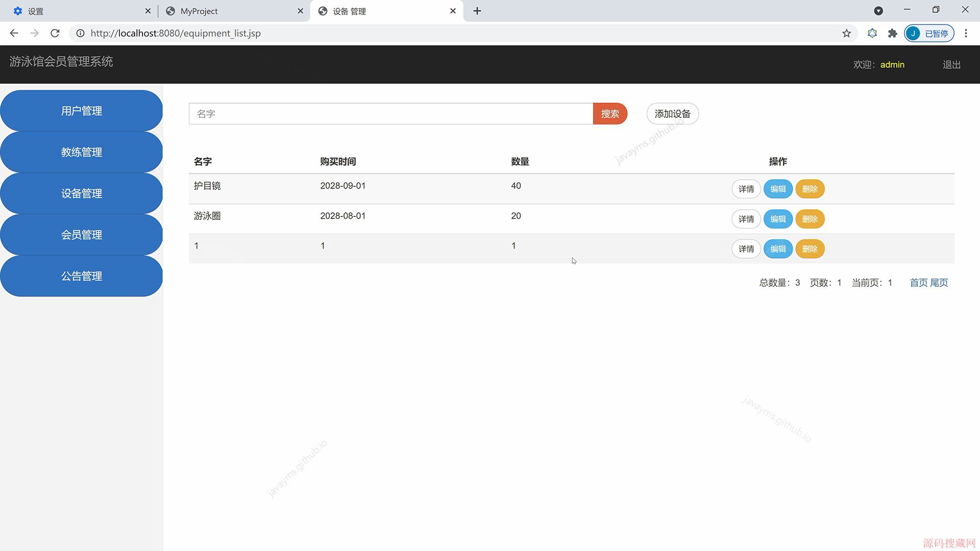Click the site info icon in address bar
This screenshot has width=980, height=551.
pos(80,33)
